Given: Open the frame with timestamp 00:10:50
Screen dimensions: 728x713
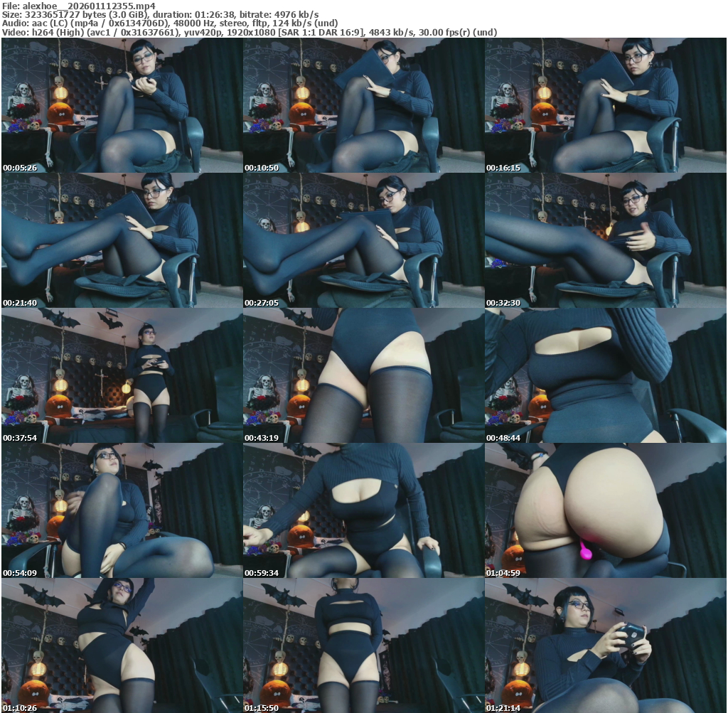Looking at the screenshot, I should 363,105.
